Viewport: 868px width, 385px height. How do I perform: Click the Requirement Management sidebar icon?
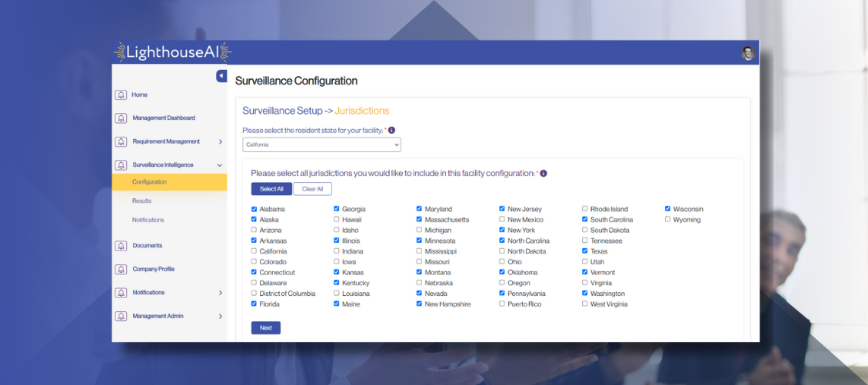(x=121, y=141)
